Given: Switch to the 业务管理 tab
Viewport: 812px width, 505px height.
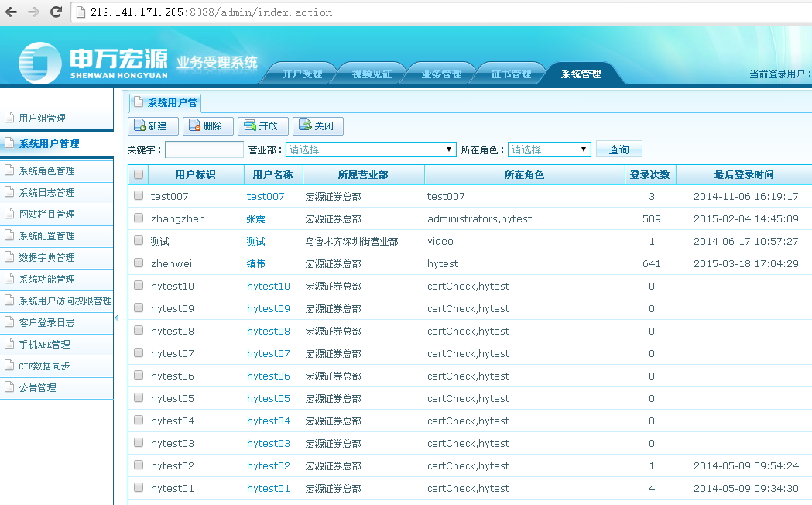Looking at the screenshot, I should click(442, 74).
